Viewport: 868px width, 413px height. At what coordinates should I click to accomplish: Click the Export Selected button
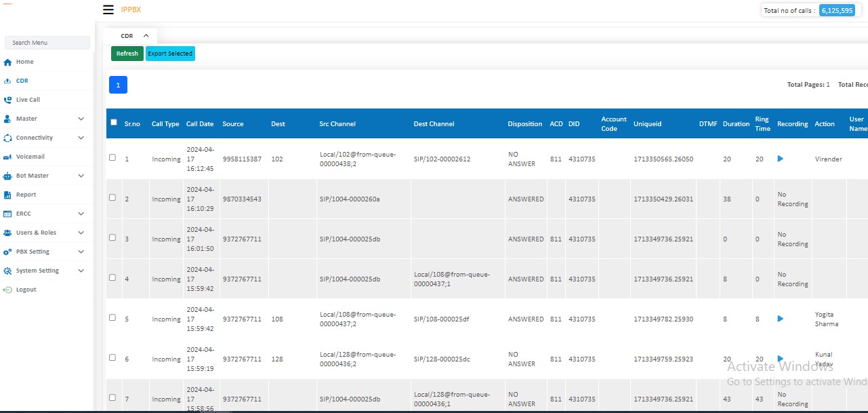tap(170, 53)
